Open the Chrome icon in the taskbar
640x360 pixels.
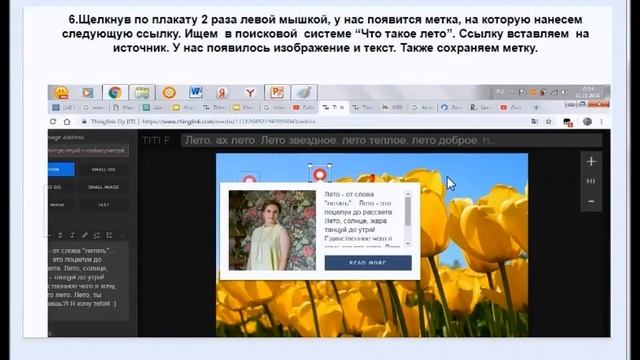click(115, 93)
